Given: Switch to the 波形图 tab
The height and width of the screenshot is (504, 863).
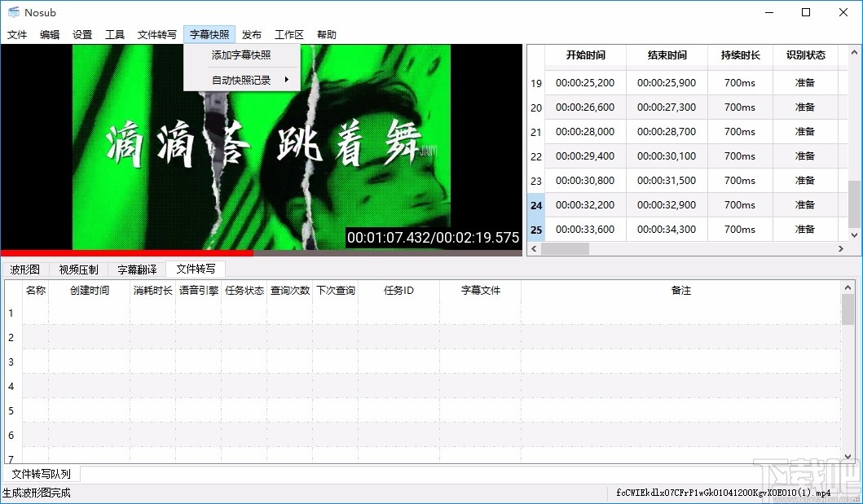Looking at the screenshot, I should (24, 269).
